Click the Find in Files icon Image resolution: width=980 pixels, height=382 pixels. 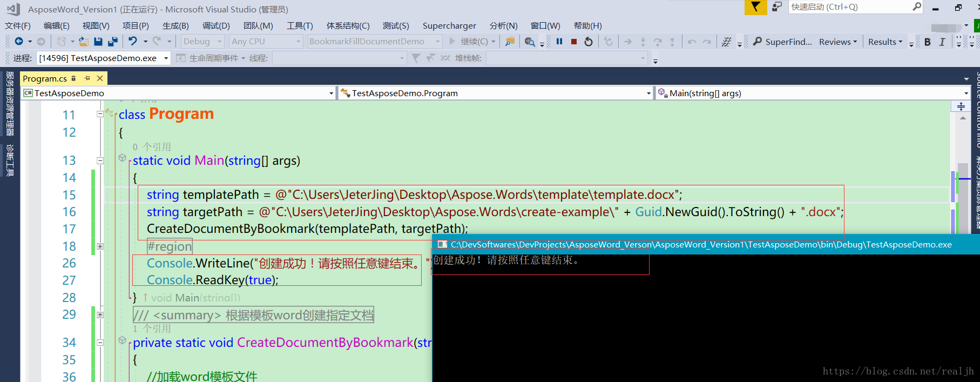pyautogui.click(x=510, y=42)
